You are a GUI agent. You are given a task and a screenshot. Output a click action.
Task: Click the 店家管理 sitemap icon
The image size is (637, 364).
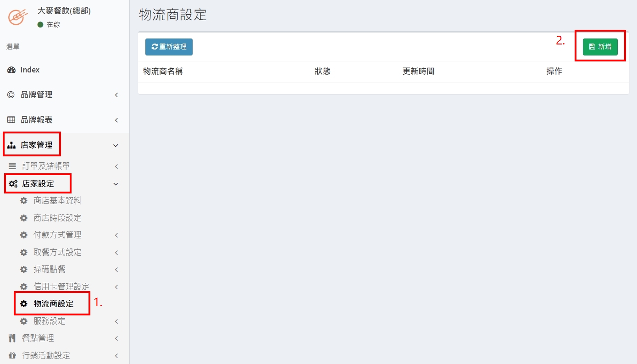[11, 145]
